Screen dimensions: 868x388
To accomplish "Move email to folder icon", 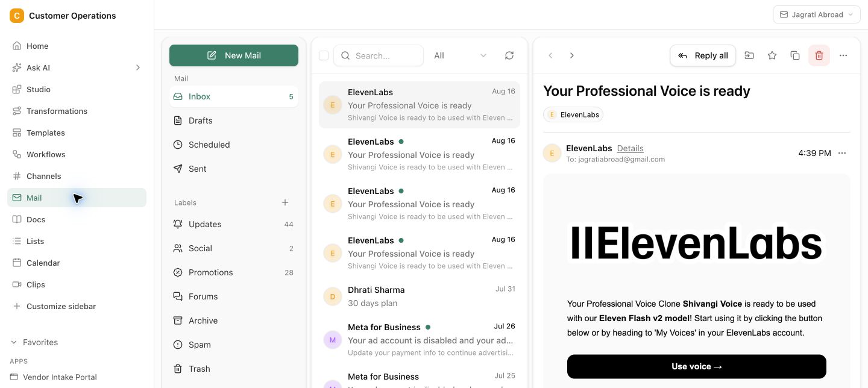I will [x=749, y=55].
